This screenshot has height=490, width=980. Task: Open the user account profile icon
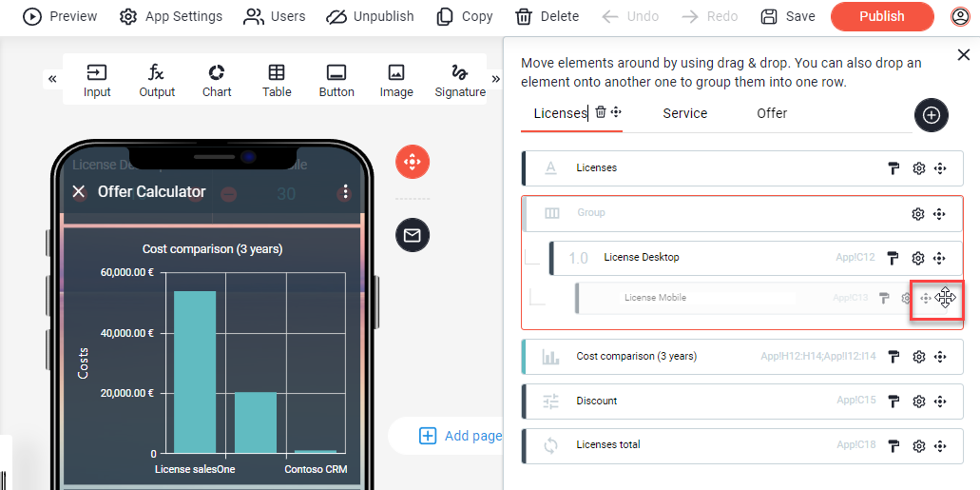959,17
